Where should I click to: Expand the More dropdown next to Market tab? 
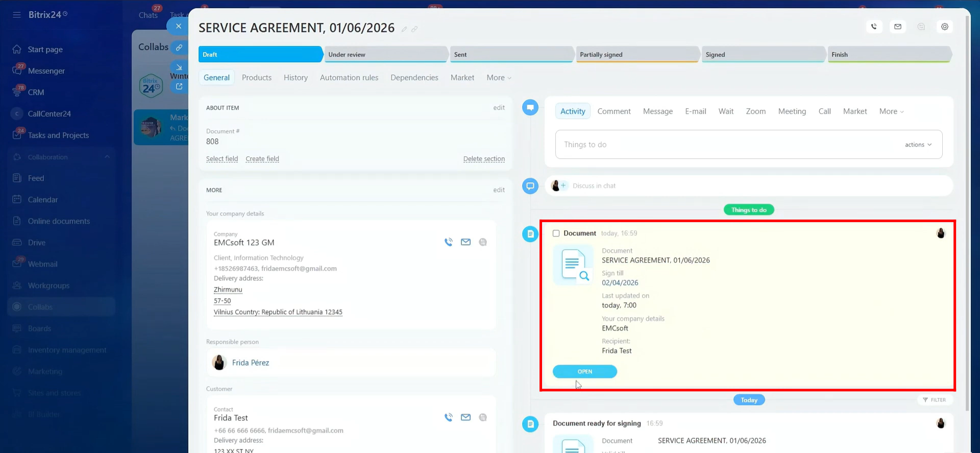[498, 78]
